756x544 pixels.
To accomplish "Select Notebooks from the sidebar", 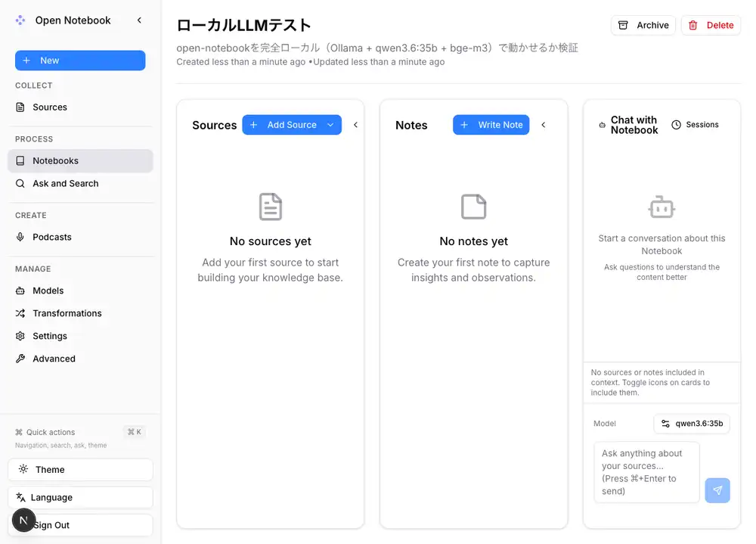I will [x=57, y=160].
